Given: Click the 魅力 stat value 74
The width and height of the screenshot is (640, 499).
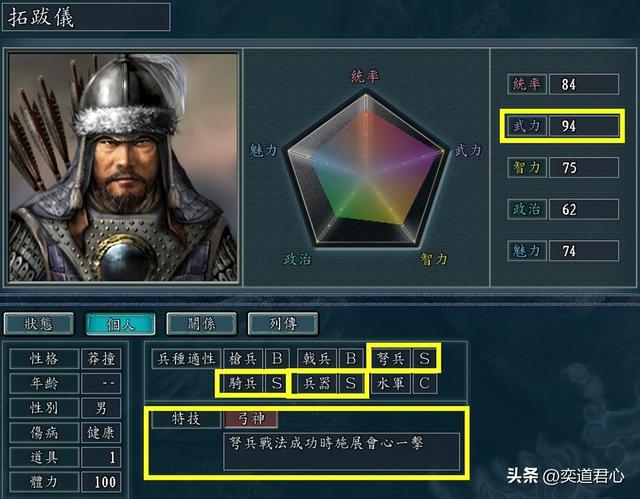Looking at the screenshot, I should pos(584,251).
